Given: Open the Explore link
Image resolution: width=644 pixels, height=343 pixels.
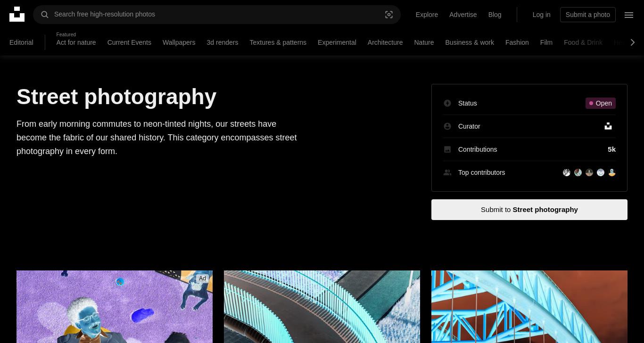Looking at the screenshot, I should pos(427,15).
